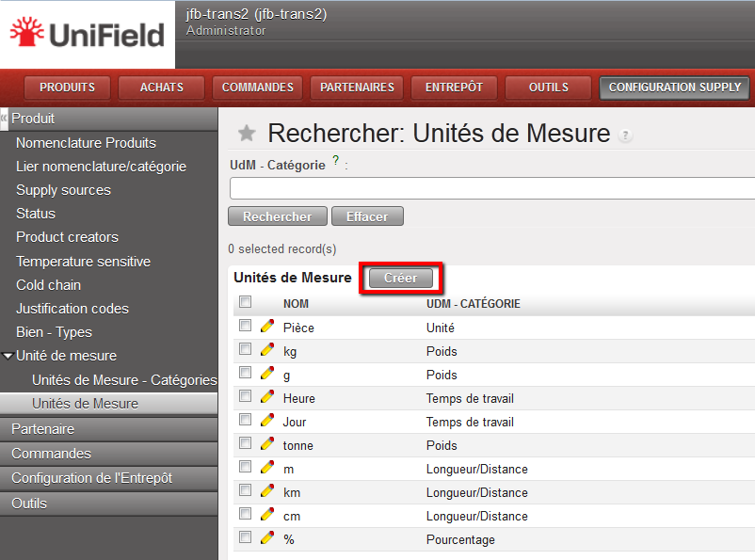Viewport: 755px width, 560px height.
Task: Edit the cm row with pencil icon
Action: pyautogui.click(x=267, y=515)
